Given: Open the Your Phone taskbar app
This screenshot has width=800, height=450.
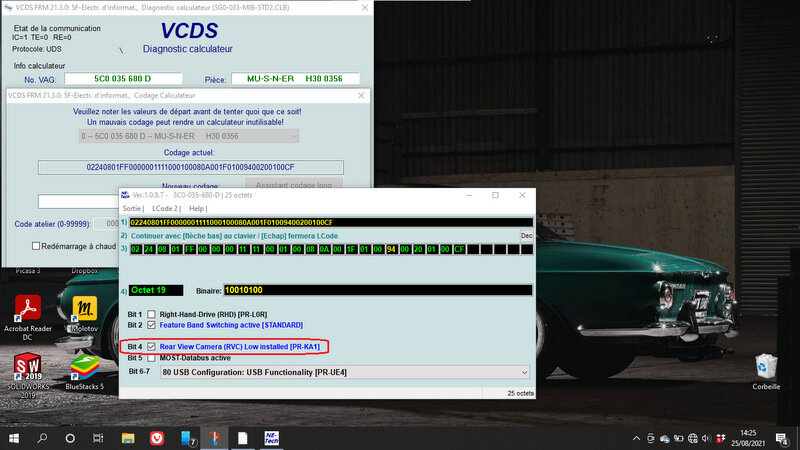Looking at the screenshot, I should [x=188, y=438].
